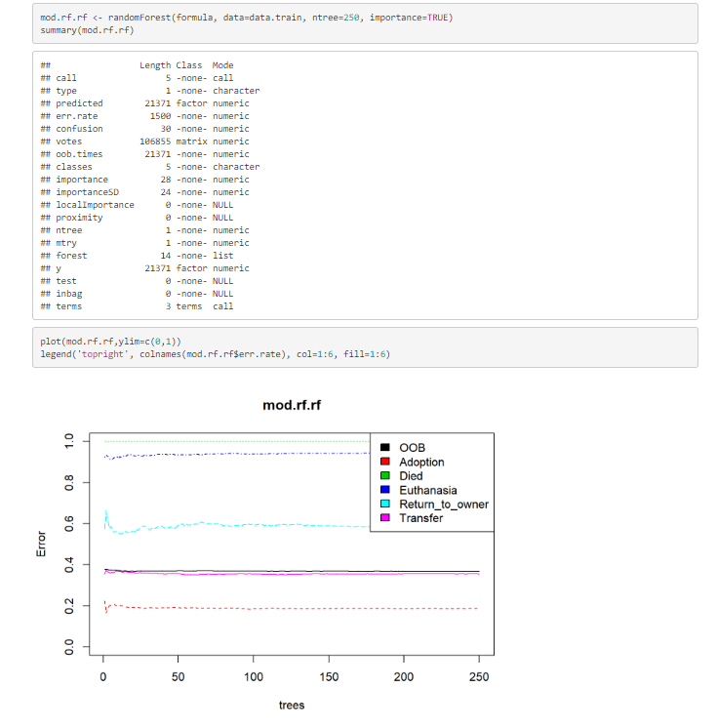
Task: Click the y-axis tick label '0.6'
Action: (x=68, y=523)
